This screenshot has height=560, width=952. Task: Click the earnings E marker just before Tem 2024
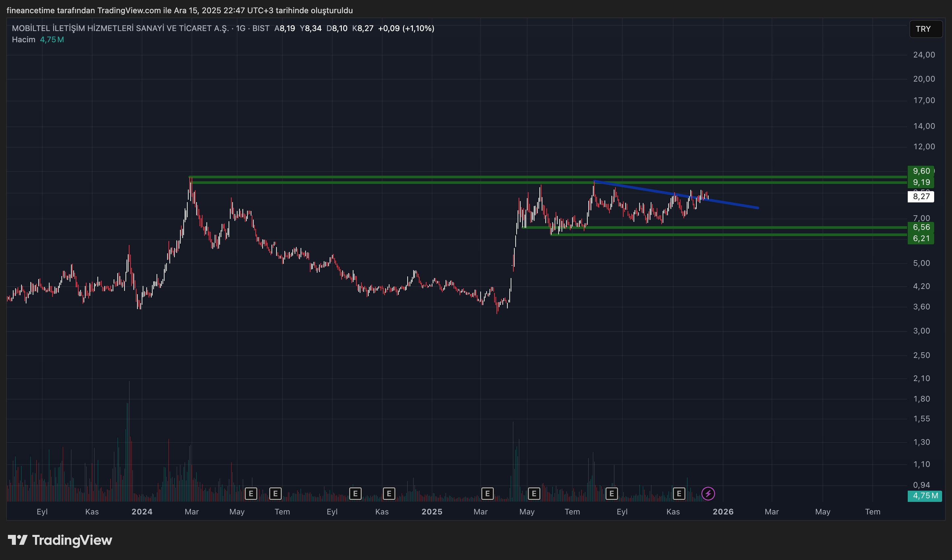(x=275, y=494)
